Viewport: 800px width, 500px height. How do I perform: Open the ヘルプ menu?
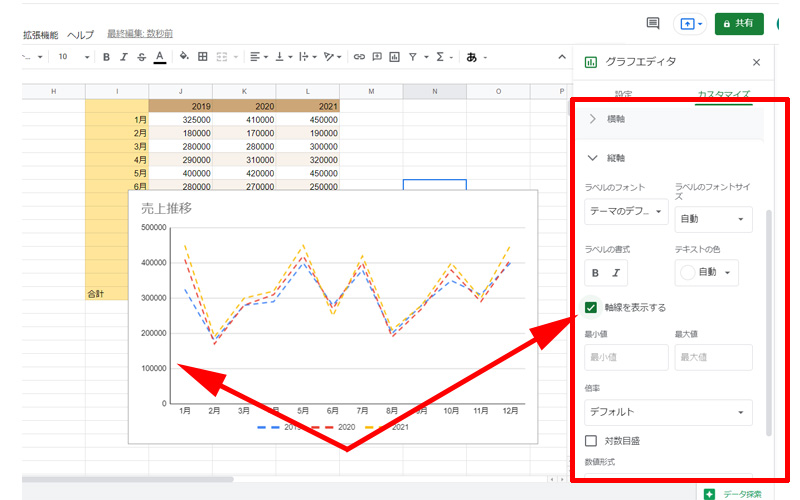[80, 34]
